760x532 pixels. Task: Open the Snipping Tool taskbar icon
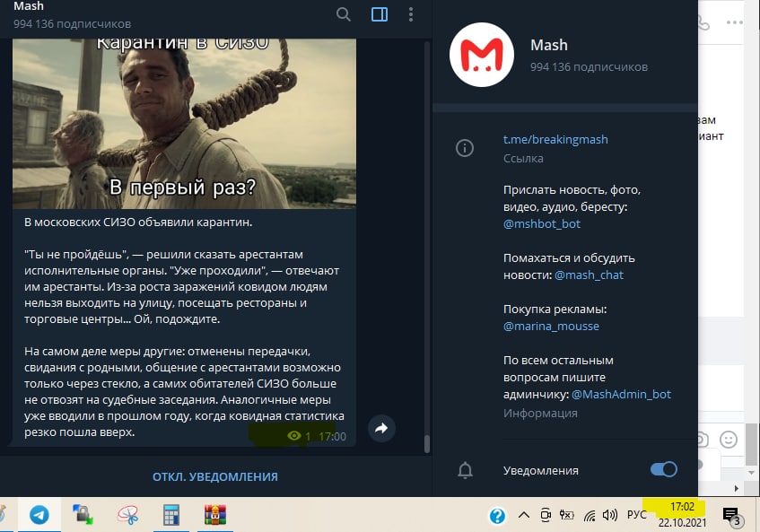(127, 515)
